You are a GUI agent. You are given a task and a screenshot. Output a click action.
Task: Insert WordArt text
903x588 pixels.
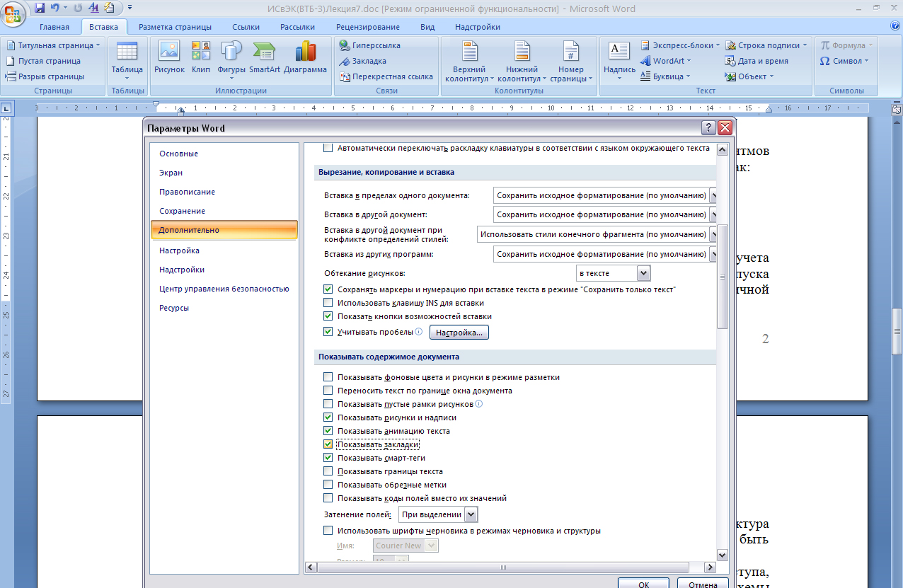point(665,61)
